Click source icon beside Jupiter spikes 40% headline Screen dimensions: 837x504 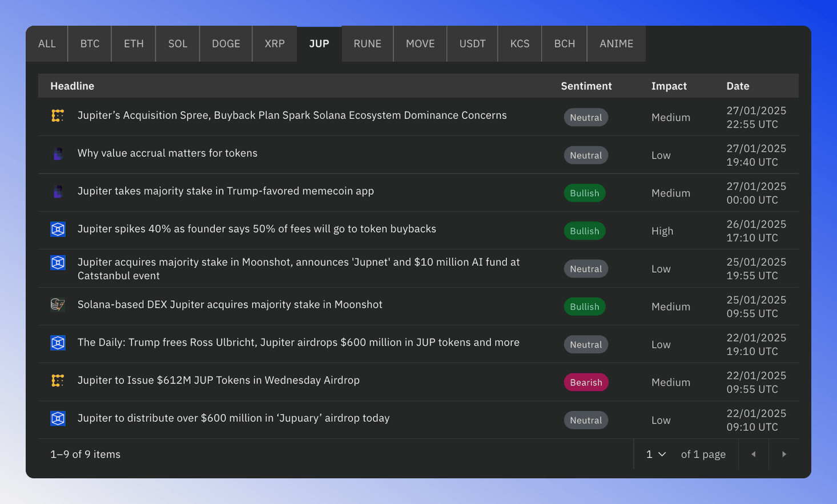(x=58, y=229)
